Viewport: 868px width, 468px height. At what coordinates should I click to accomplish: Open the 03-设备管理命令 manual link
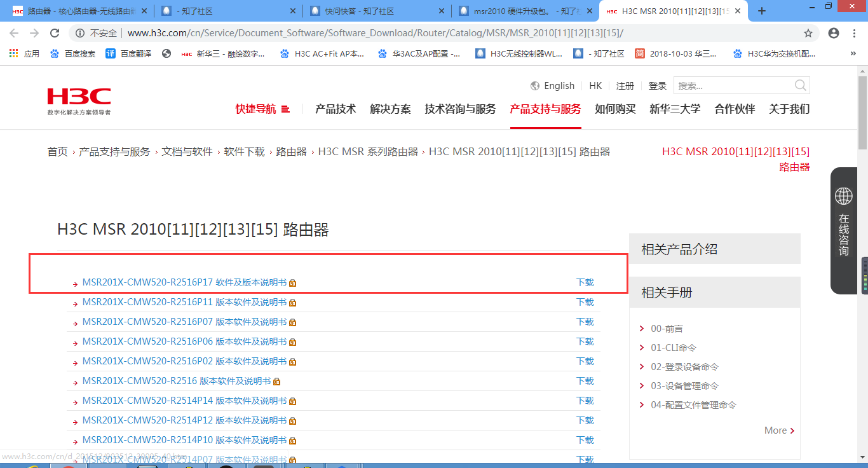[x=685, y=386]
